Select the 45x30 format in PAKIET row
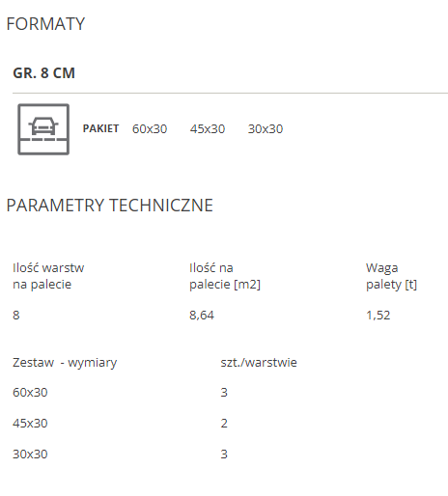Screen dimensions: 448x496 208,129
